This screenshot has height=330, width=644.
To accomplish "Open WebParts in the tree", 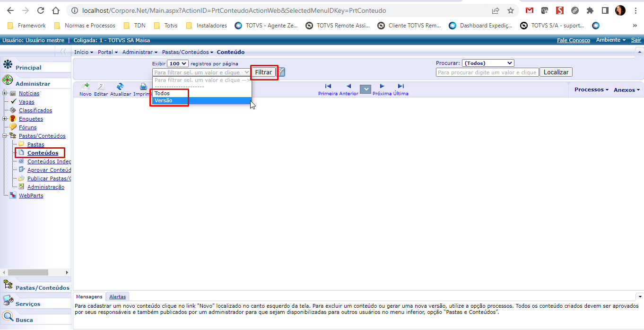I will tap(31, 196).
